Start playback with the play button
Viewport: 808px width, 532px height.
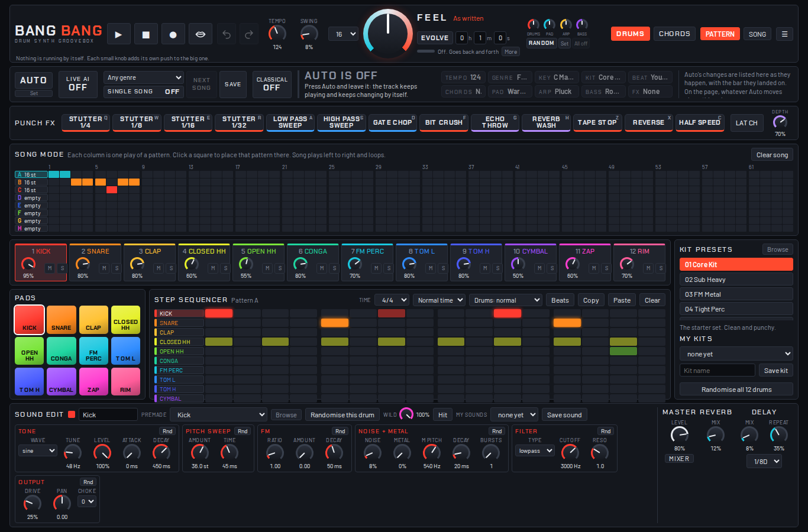click(x=118, y=34)
